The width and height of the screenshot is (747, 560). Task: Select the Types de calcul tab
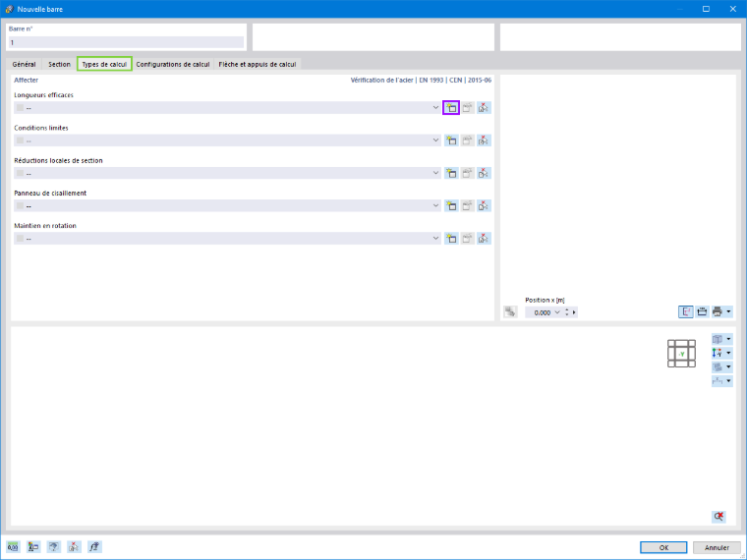(x=104, y=64)
